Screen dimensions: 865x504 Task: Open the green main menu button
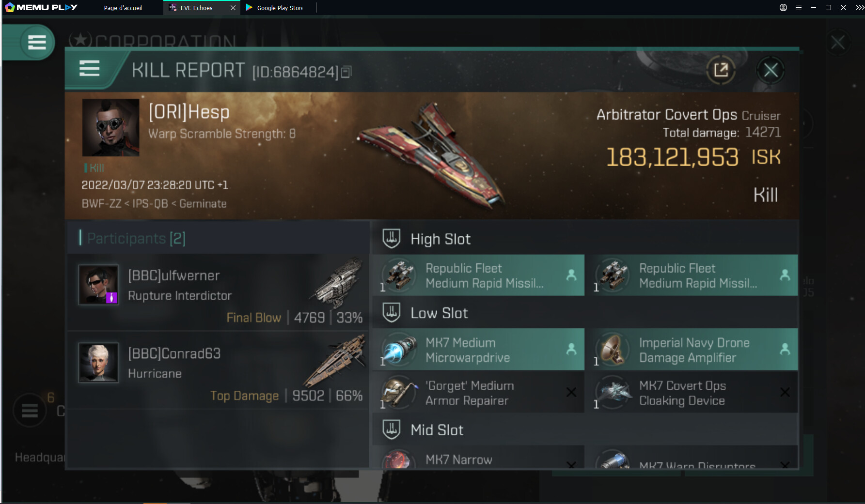[37, 42]
